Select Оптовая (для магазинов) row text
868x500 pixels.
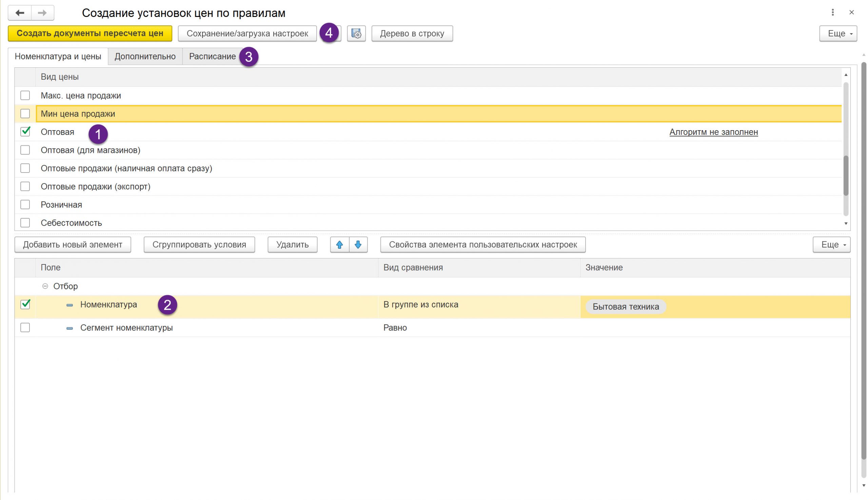[x=90, y=150]
